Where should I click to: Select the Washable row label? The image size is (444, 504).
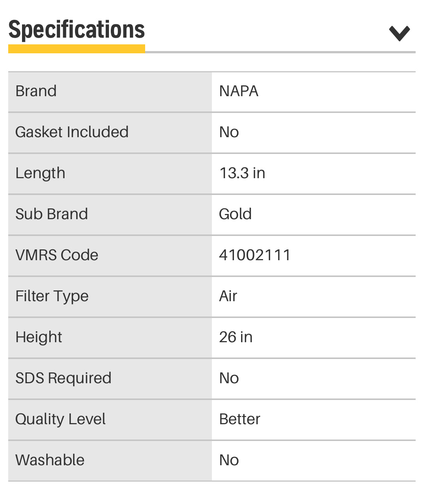pos(50,460)
